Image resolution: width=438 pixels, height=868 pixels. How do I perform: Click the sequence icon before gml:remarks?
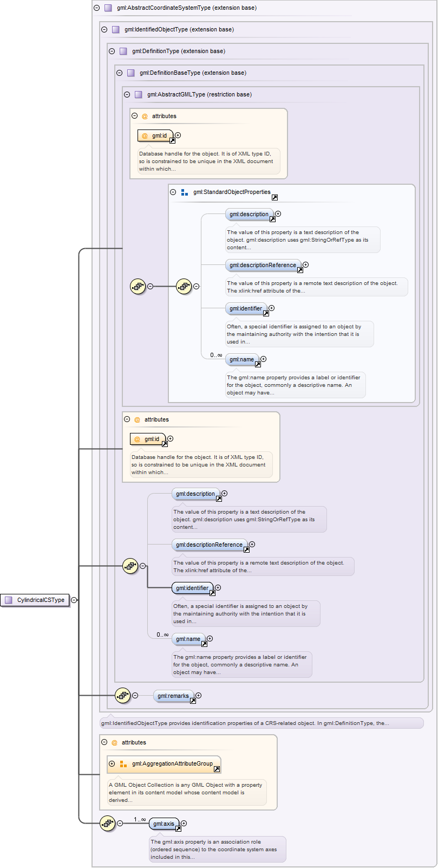[x=123, y=695]
